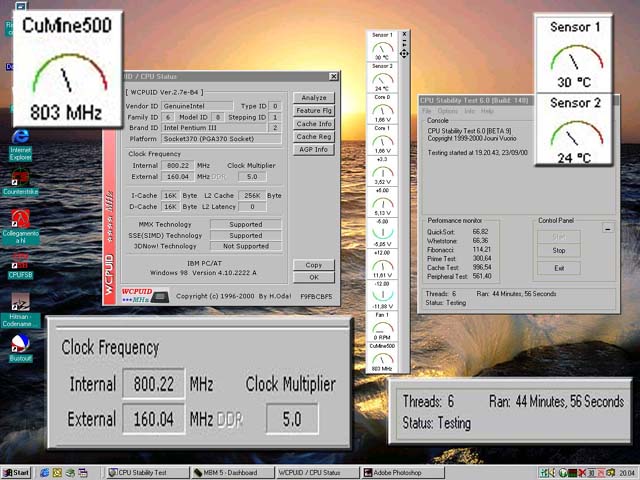Click the Platform Socket370 field
This screenshot has height=480, width=640.
222,139
